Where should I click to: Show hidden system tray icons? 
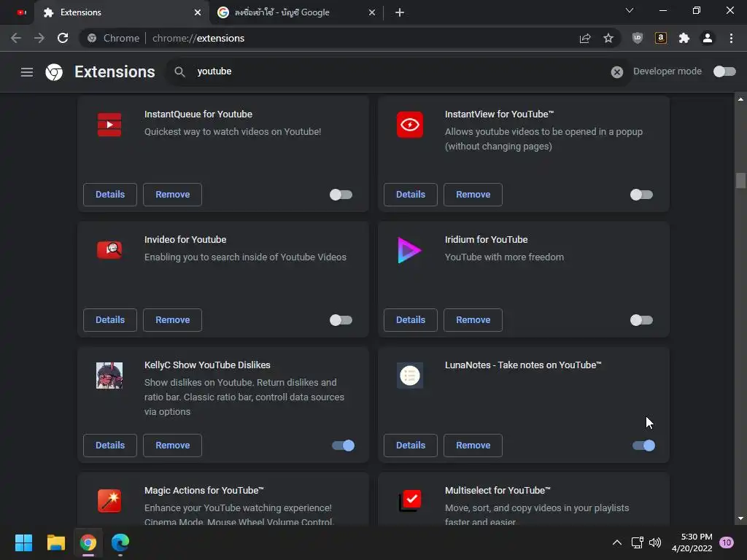(616, 542)
